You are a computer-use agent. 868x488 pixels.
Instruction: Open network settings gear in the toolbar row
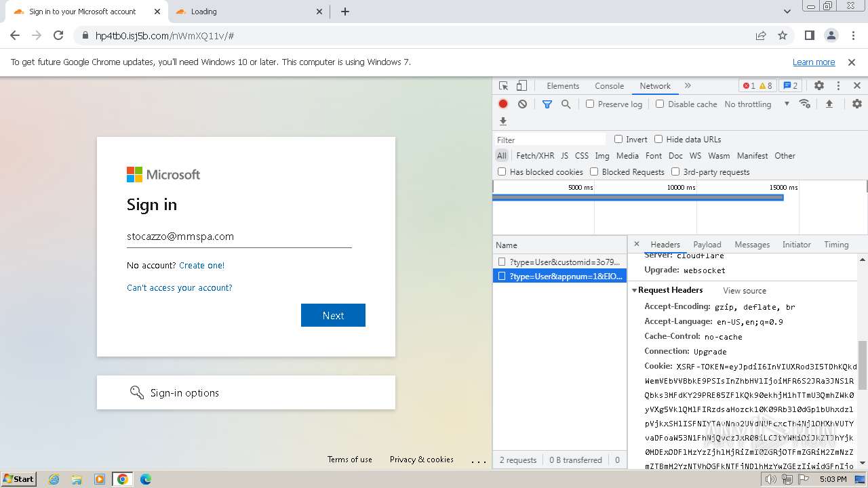click(857, 104)
